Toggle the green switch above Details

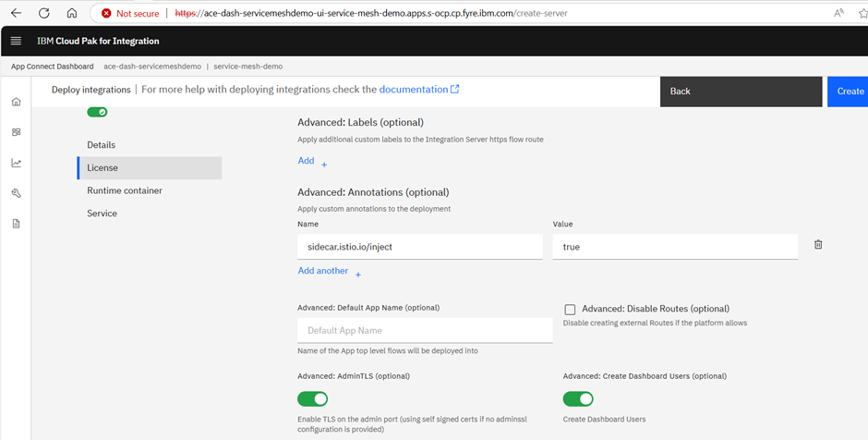(x=97, y=112)
